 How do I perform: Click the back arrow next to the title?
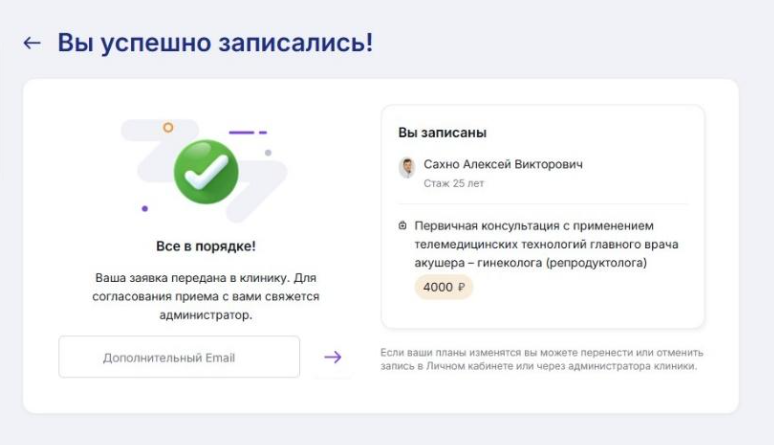pyautogui.click(x=32, y=44)
